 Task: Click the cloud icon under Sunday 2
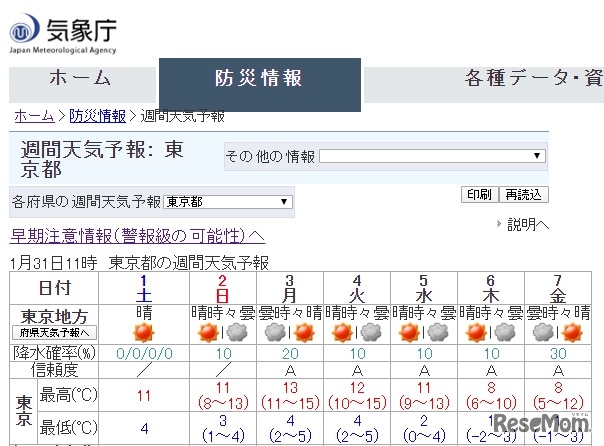(x=237, y=332)
